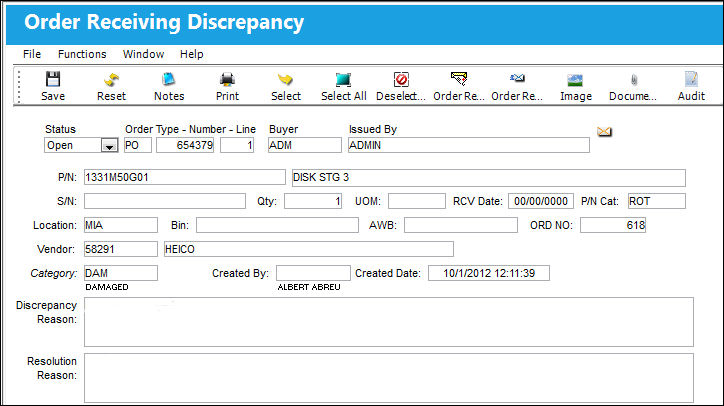This screenshot has height=406, width=724.
Task: Click the DAMAGED text below Category
Action: 107,287
